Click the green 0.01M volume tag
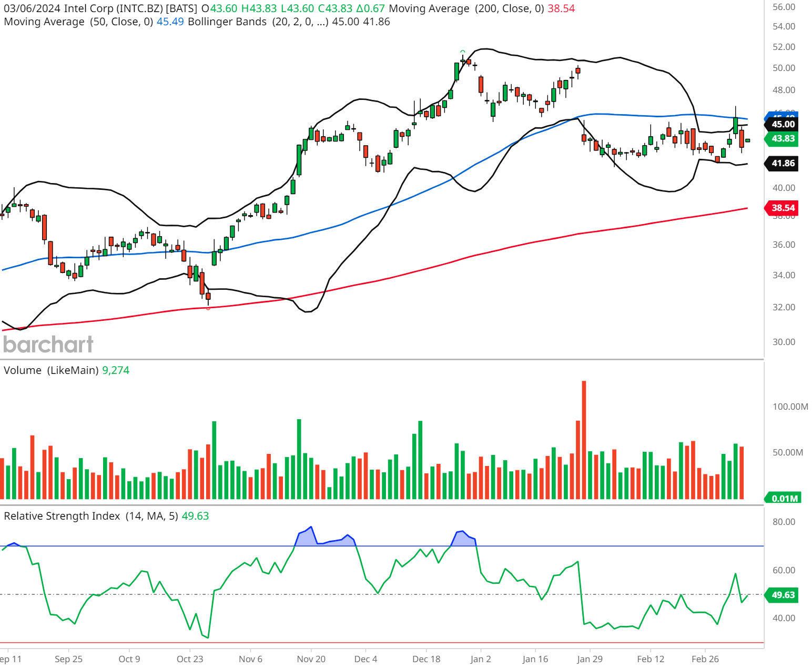Viewport: 812px width, 669px height. coord(784,498)
